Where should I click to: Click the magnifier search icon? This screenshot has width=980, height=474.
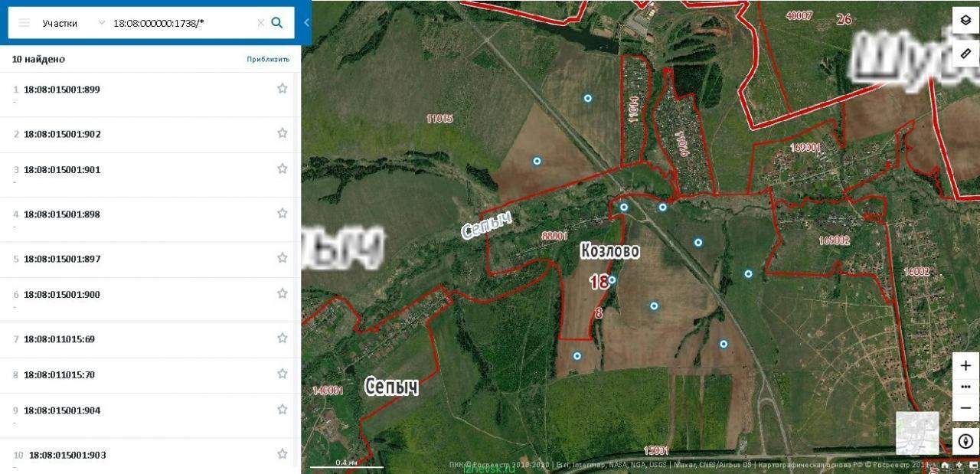[277, 23]
